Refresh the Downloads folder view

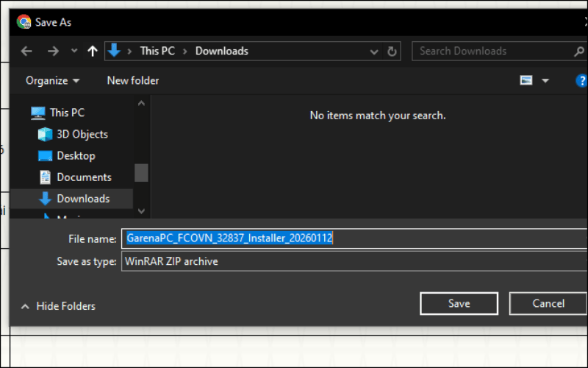click(392, 52)
